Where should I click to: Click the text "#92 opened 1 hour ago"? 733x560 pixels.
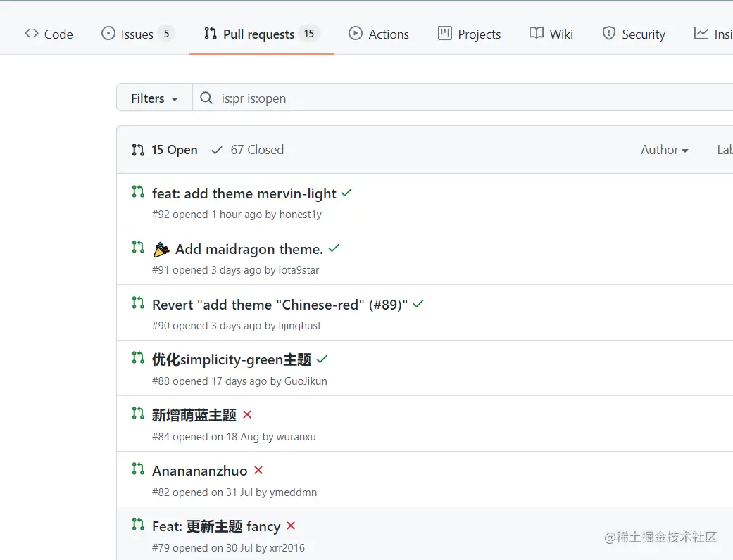[207, 215]
